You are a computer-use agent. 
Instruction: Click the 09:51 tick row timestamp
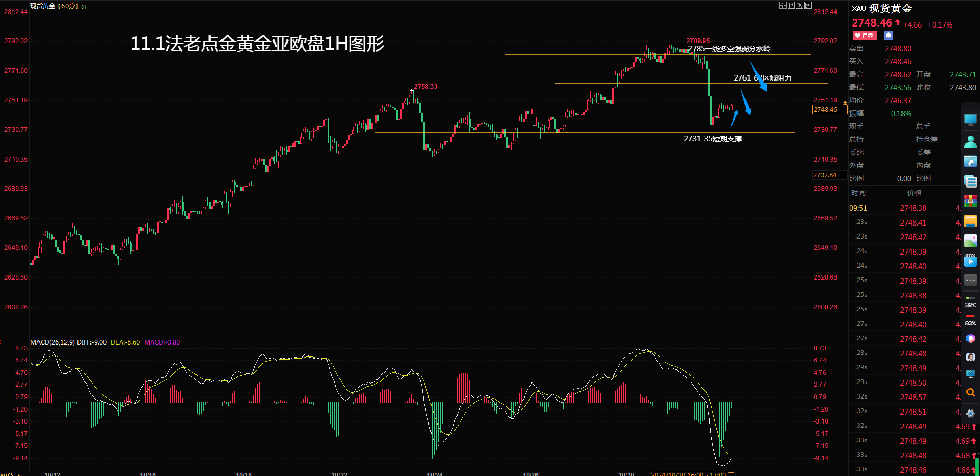858,208
